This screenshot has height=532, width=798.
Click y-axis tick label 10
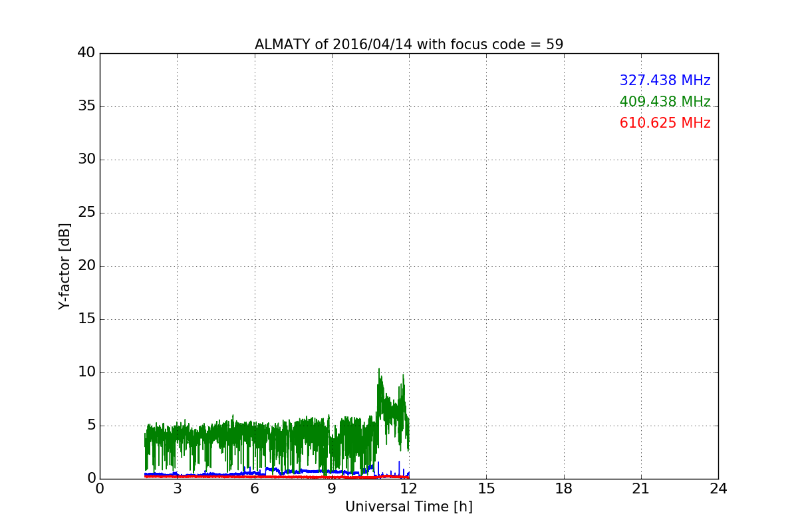point(86,372)
